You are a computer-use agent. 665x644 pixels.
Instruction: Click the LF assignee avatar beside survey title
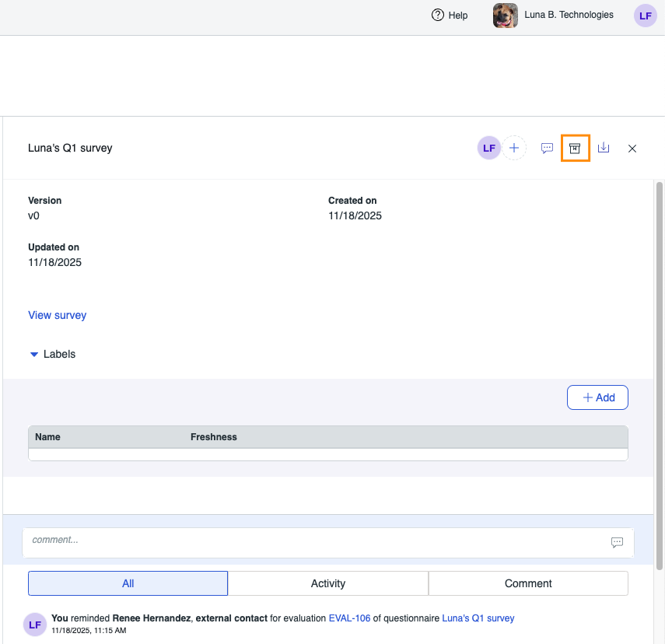[488, 148]
